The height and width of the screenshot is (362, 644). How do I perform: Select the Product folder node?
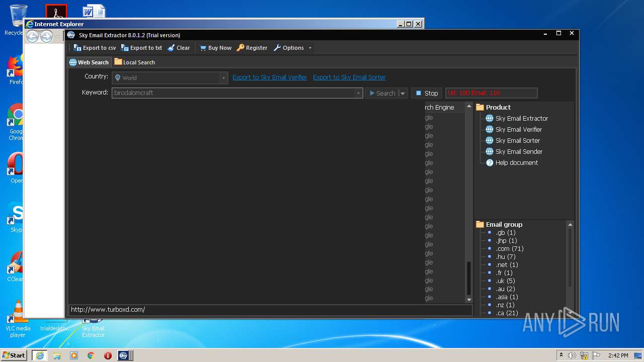click(x=493, y=107)
